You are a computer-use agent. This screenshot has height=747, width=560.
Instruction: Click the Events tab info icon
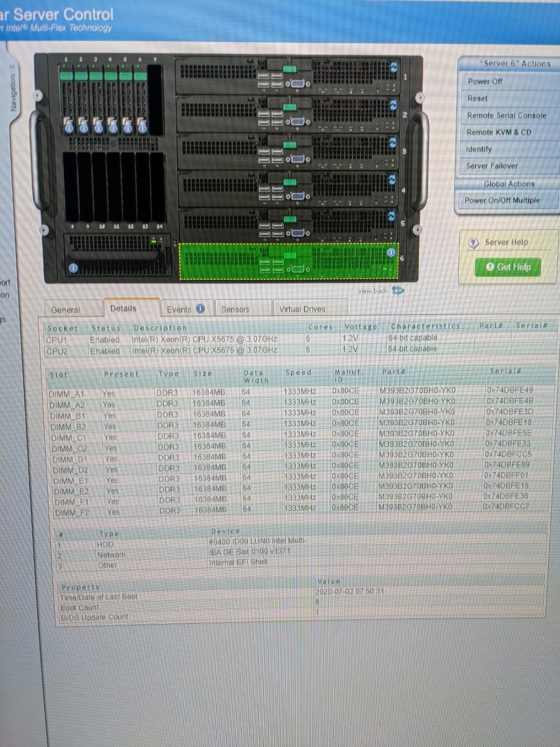point(200,309)
